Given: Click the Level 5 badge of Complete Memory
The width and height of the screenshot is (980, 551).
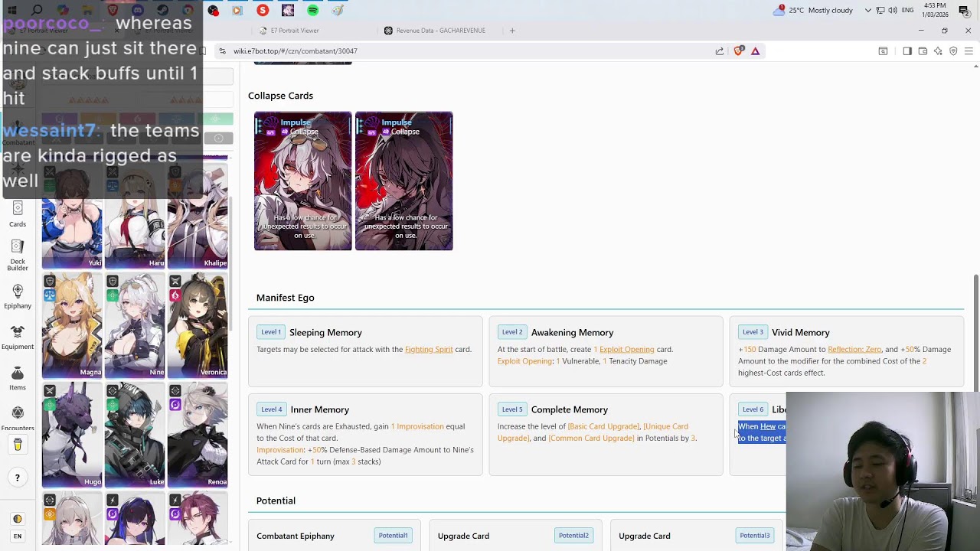Looking at the screenshot, I should click(512, 409).
